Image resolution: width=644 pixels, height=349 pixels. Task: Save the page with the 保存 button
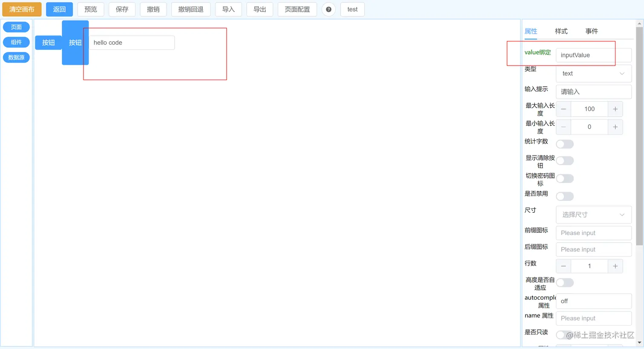pos(122,9)
